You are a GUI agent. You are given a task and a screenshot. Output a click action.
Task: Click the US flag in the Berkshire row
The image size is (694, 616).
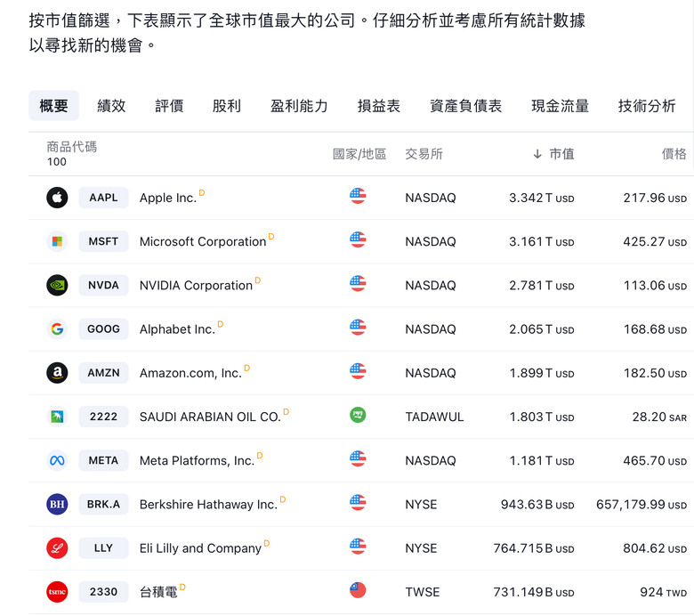point(358,503)
